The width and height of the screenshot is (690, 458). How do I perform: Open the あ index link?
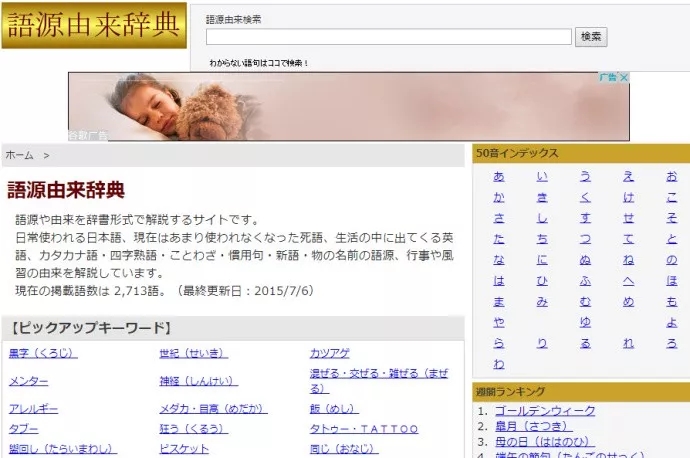499,176
